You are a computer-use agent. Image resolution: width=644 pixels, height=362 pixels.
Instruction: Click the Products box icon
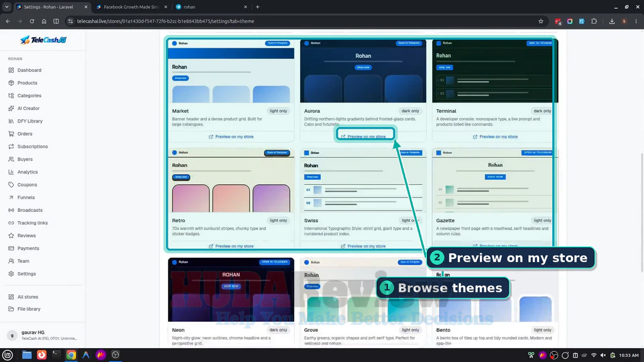[x=11, y=83]
